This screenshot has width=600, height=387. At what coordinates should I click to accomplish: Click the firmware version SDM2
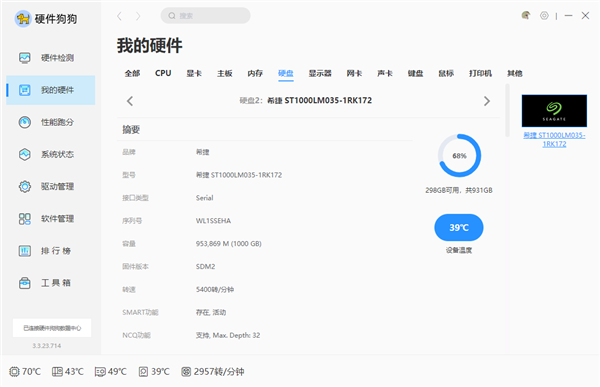(205, 267)
